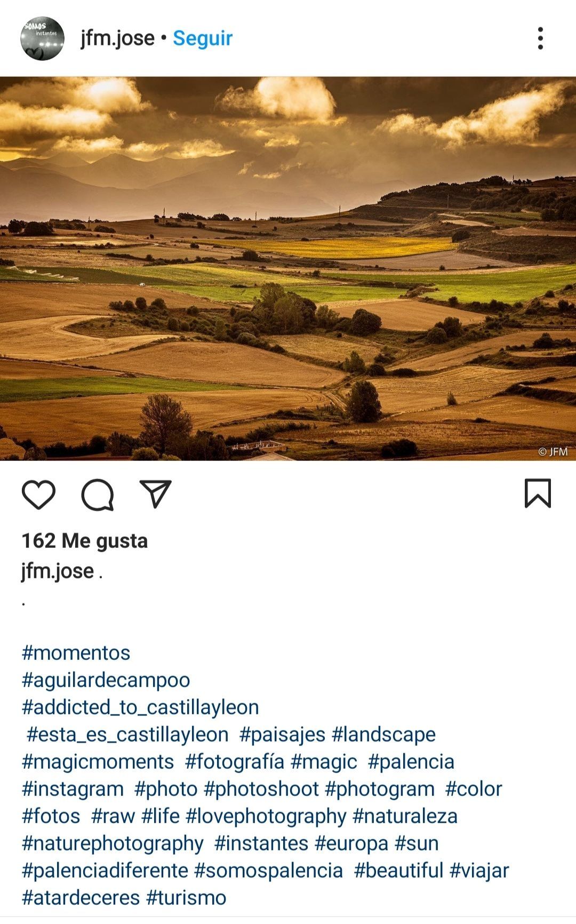Image resolution: width=576 pixels, height=924 pixels.
Task: Open hashtag #aguilardecampoo
Action: tap(106, 680)
